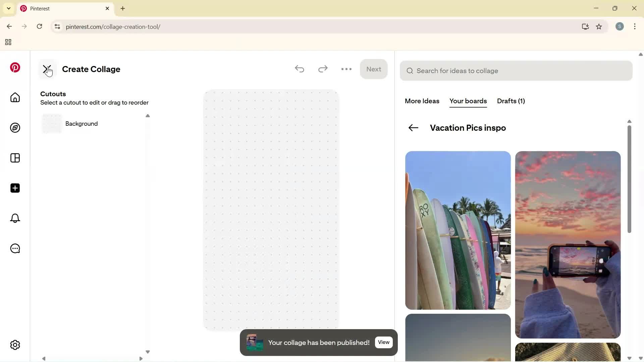Undo the last collage action
The image size is (644, 362).
300,69
